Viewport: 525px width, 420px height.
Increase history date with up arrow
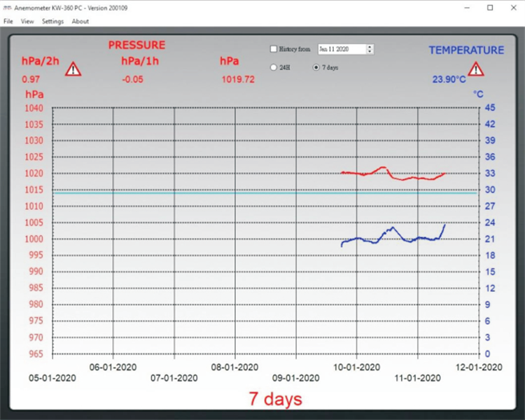coord(370,47)
